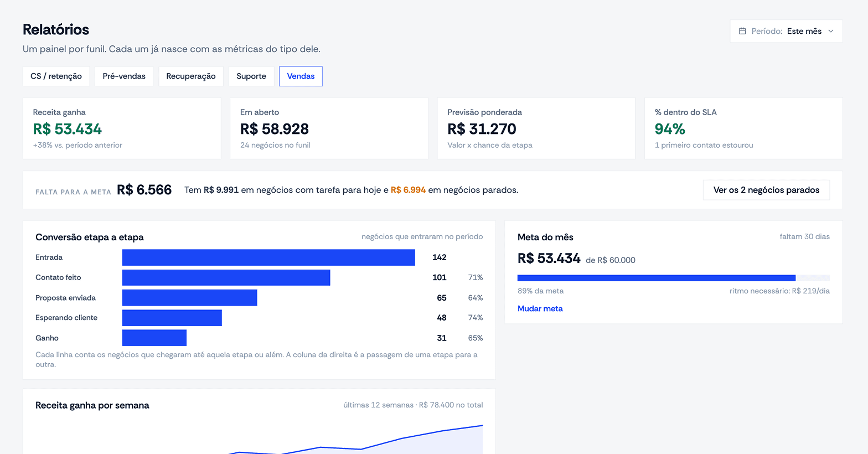Click the "negócios que entraram no período" caption

[422, 236]
